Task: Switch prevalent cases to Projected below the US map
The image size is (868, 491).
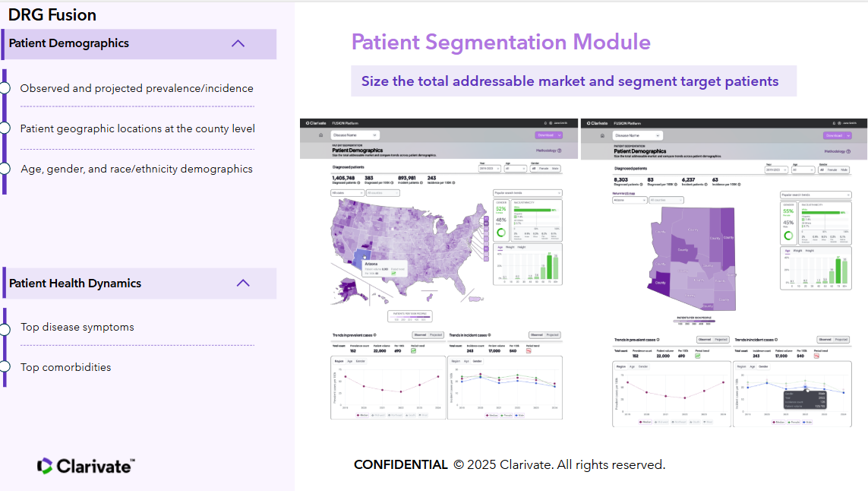Action: [437, 334]
